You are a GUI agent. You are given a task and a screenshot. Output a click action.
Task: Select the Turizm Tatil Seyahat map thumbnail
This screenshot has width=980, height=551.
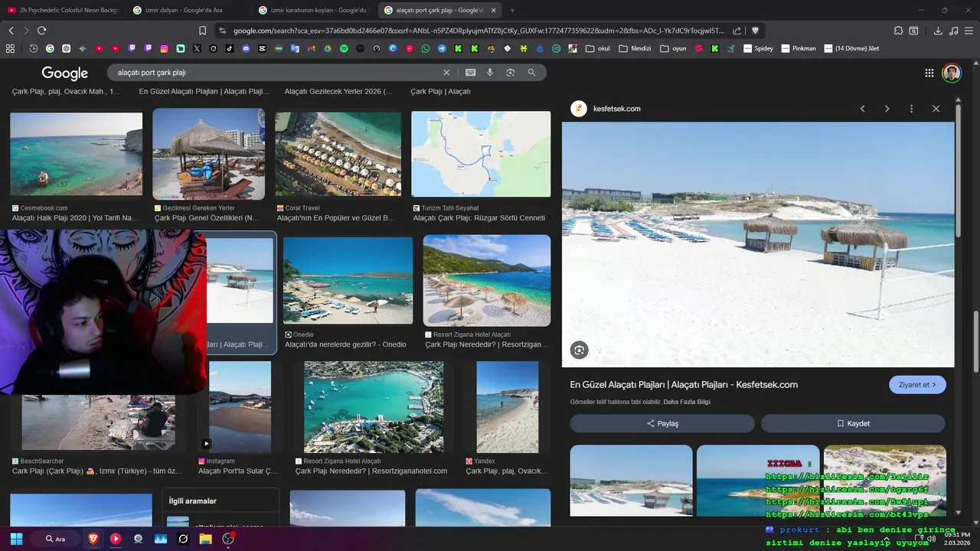(x=481, y=154)
